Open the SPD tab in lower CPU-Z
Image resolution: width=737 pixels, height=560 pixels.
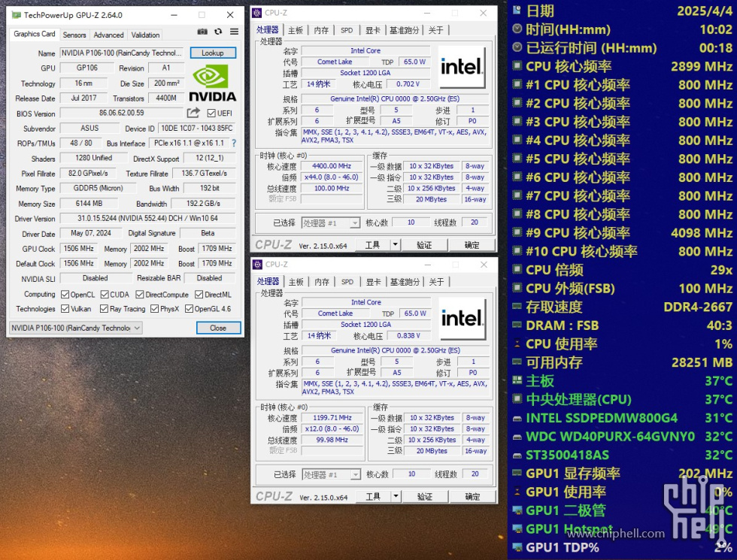(347, 282)
